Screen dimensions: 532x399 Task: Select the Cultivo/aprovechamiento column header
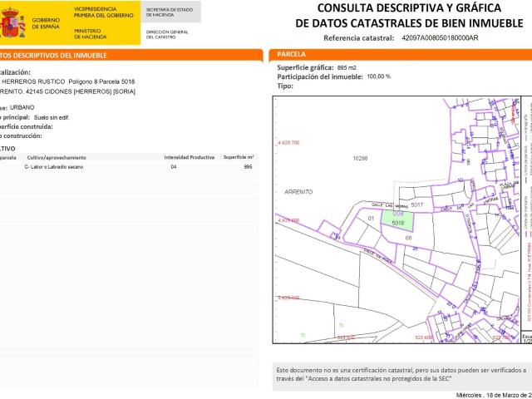click(x=57, y=158)
